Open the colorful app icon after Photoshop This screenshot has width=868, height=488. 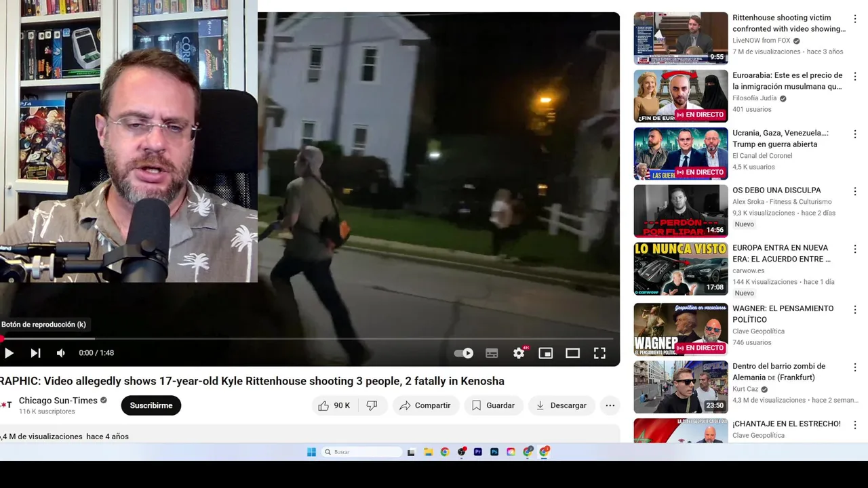[x=511, y=452]
